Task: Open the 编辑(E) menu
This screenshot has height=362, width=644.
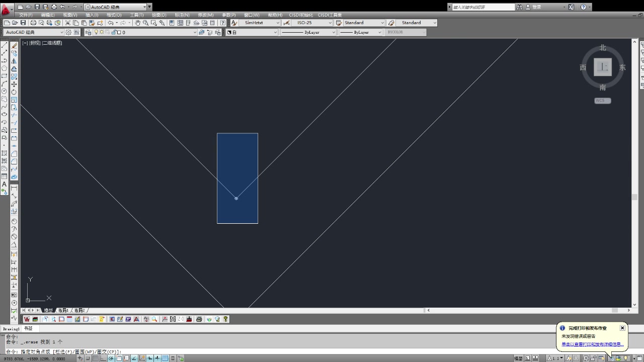Action: [x=48, y=15]
